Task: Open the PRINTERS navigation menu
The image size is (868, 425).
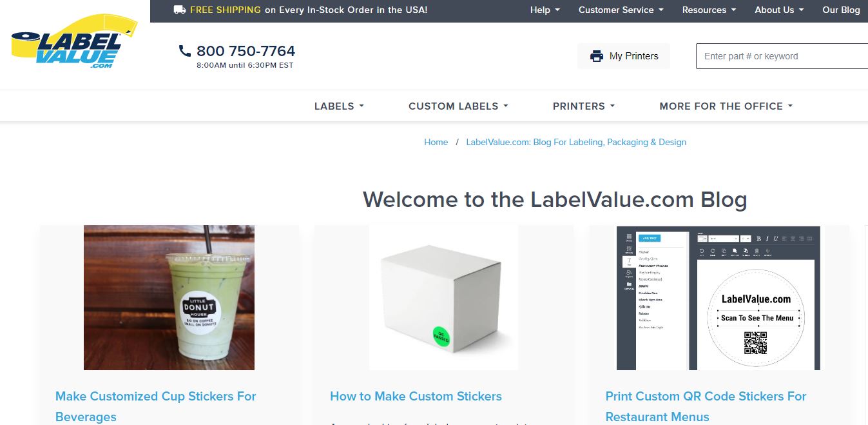Action: click(x=584, y=106)
